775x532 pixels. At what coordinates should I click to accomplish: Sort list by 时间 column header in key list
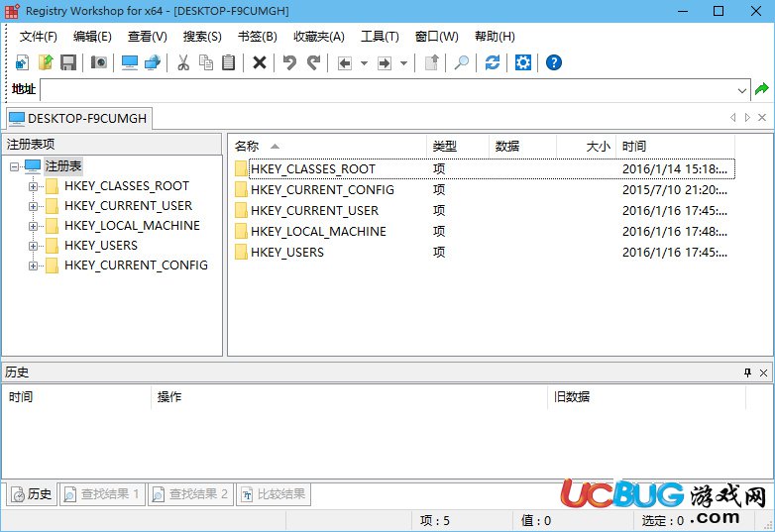(x=676, y=147)
